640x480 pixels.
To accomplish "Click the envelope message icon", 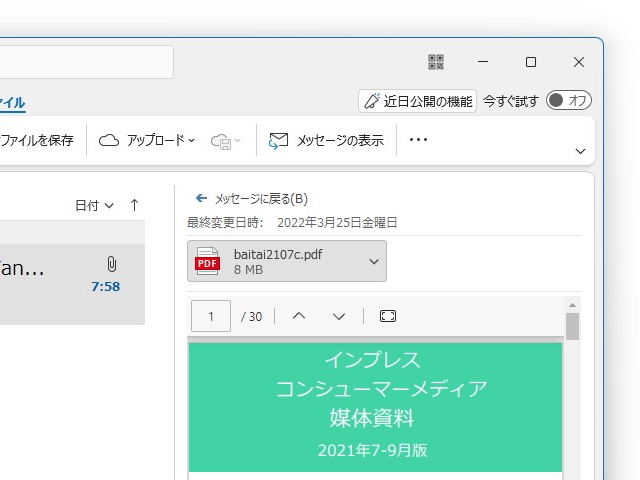I will click(x=278, y=141).
